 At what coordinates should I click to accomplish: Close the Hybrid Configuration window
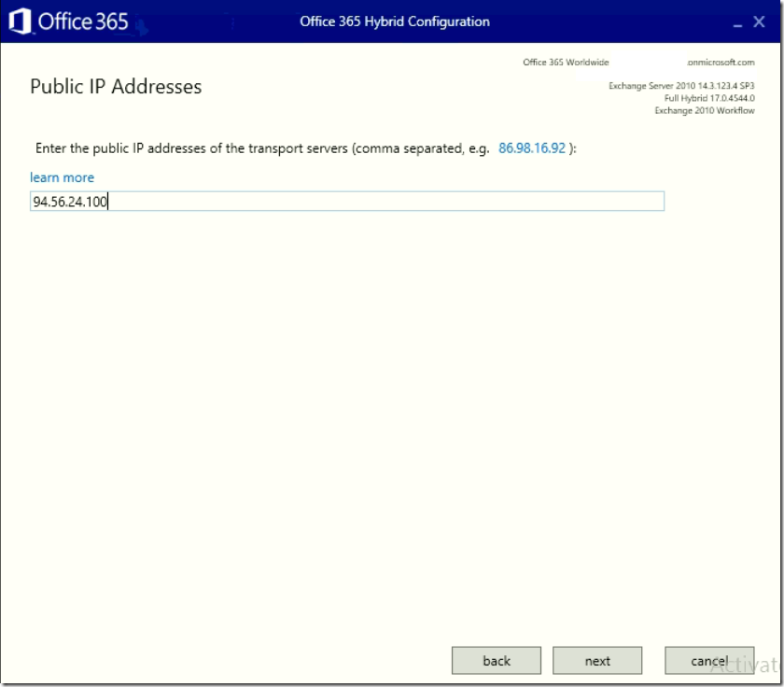759,21
